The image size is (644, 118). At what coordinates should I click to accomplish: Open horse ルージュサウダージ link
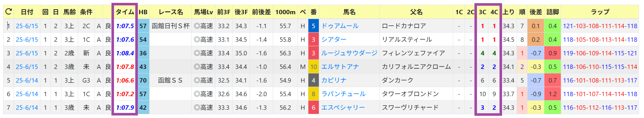(349, 53)
